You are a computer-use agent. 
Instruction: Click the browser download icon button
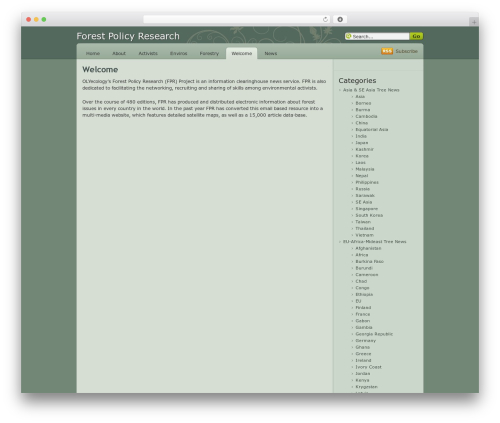tap(340, 20)
